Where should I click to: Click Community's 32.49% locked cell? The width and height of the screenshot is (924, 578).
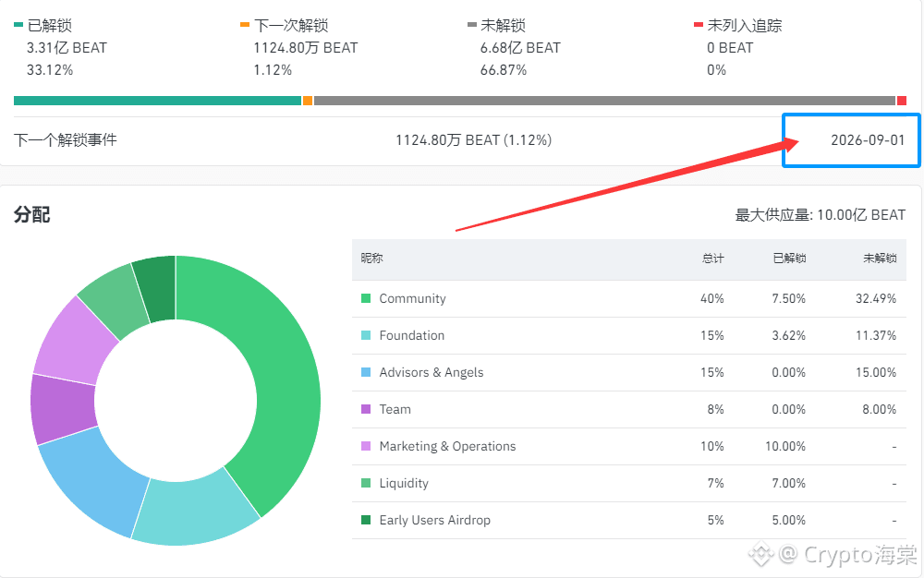click(x=876, y=298)
